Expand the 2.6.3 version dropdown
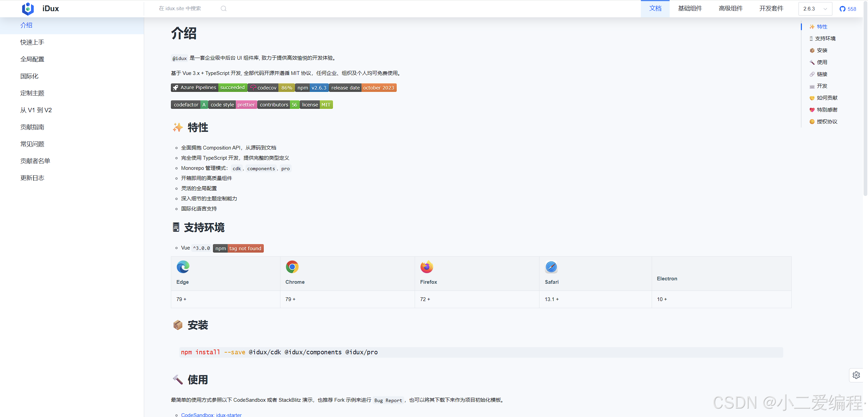This screenshot has height=417, width=868. coord(815,9)
